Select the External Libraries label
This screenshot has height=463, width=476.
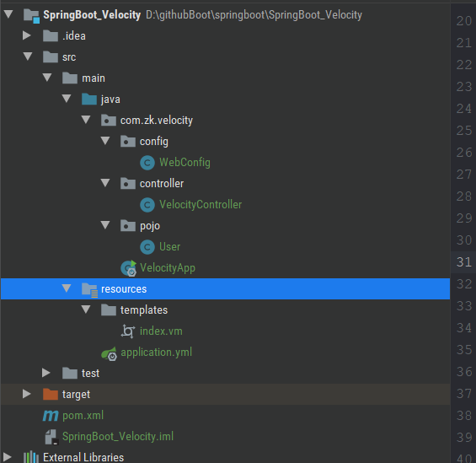[83, 457]
